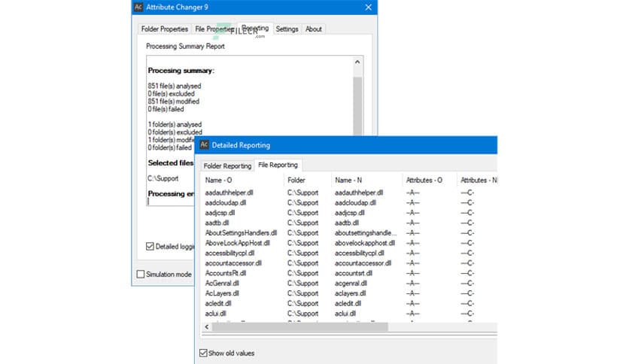Image resolution: width=629 pixels, height=364 pixels.
Task: Select row AboveLockAppHost.dll
Action: [238, 242]
